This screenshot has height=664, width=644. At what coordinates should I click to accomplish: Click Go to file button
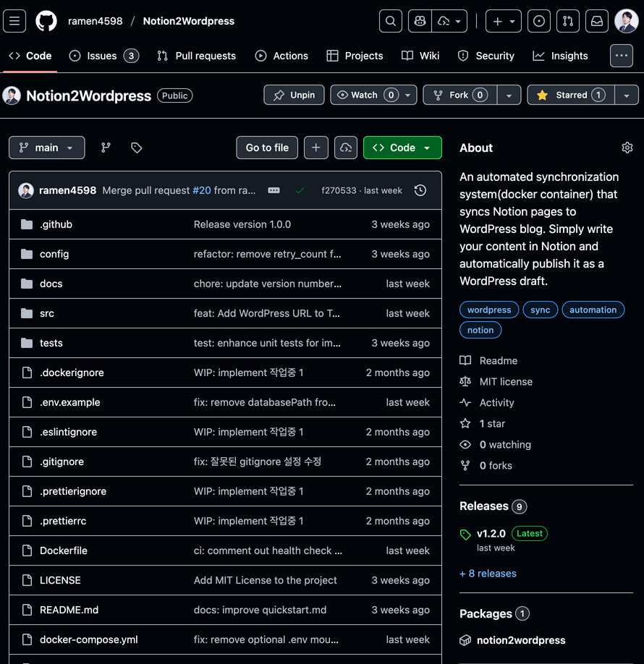267,148
